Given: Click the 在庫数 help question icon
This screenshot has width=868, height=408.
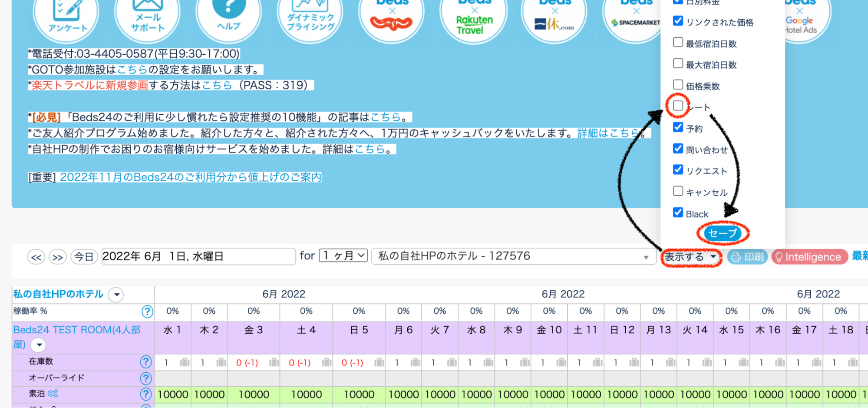Looking at the screenshot, I should pos(146,362).
